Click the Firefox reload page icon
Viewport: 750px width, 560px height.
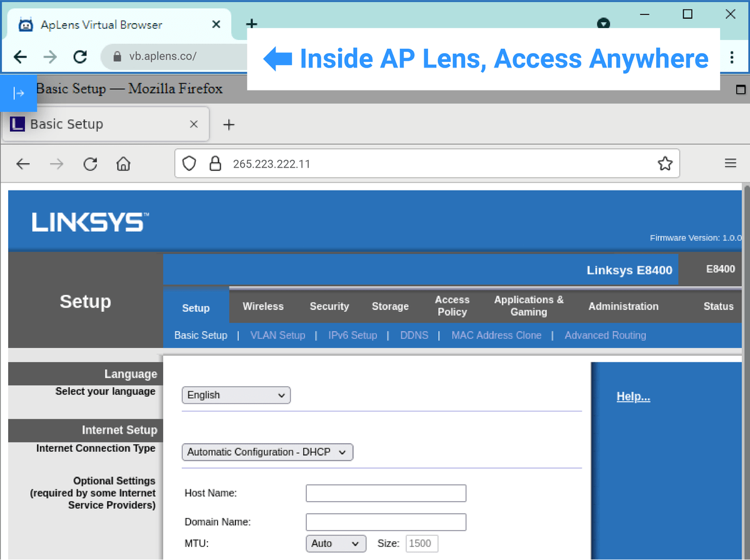pos(91,164)
